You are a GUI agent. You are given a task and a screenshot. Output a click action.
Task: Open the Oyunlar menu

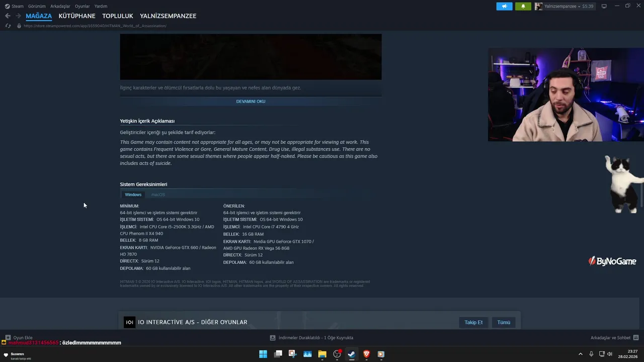[x=82, y=6]
